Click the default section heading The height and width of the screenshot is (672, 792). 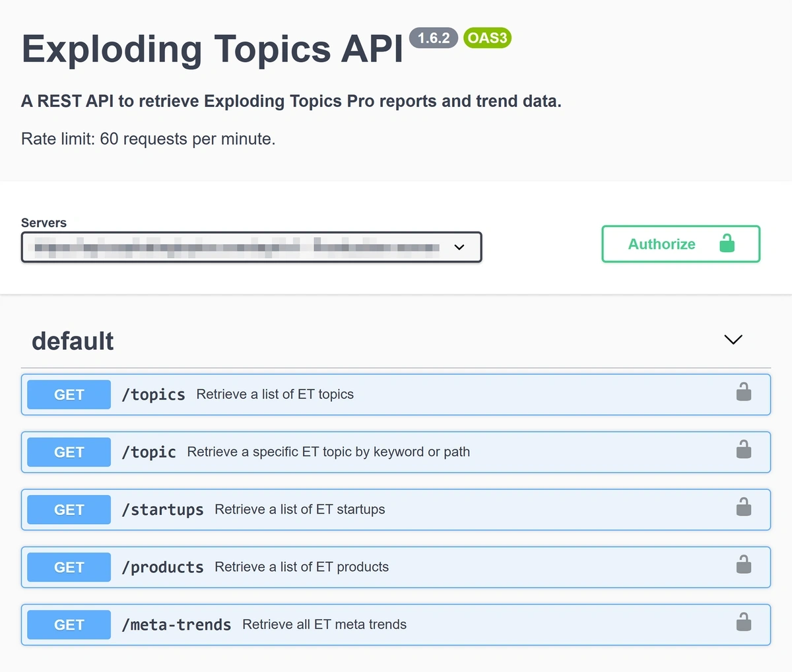73,341
